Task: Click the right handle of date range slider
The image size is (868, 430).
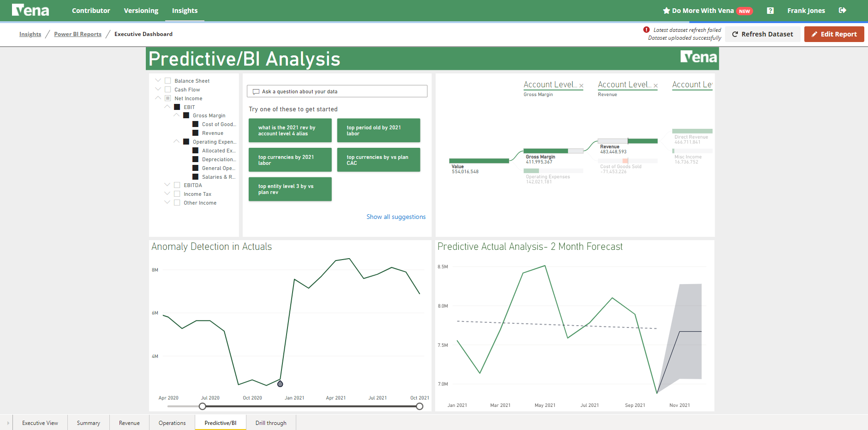Action: click(419, 406)
